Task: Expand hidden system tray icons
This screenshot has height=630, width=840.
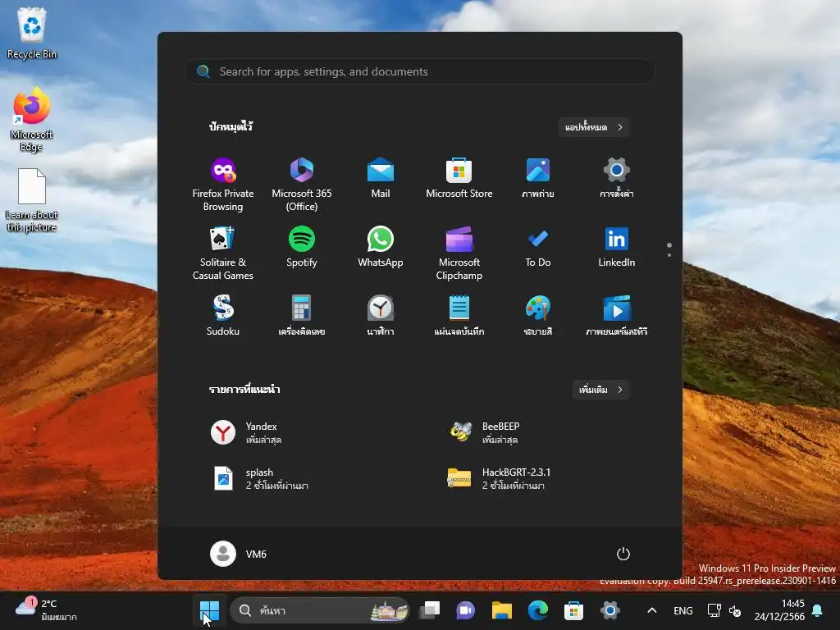Action: pyautogui.click(x=652, y=610)
